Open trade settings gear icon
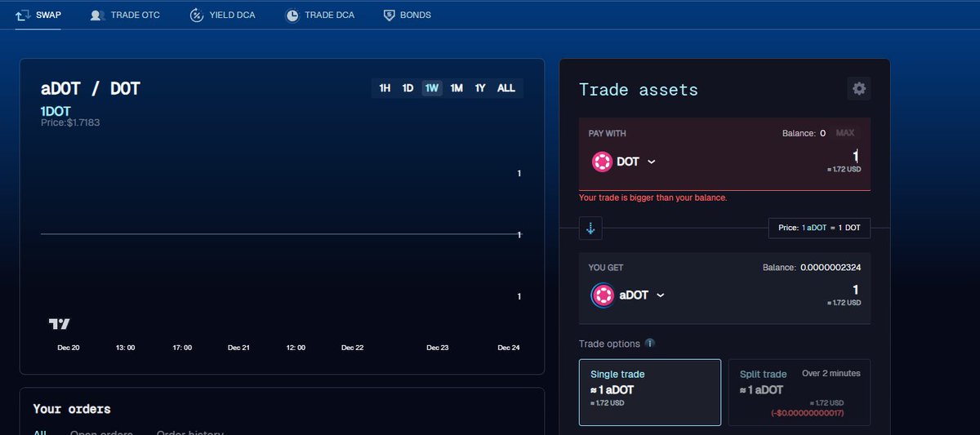This screenshot has width=980, height=435. tap(859, 89)
